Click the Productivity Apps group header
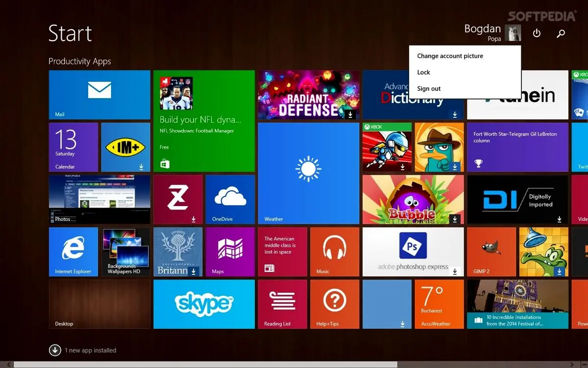This screenshot has width=588, height=368. [80, 61]
